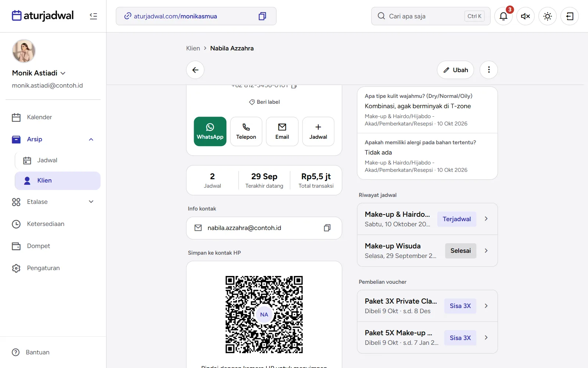Click the profile avatar photo
Viewport: 588px width, 368px height.
[24, 51]
